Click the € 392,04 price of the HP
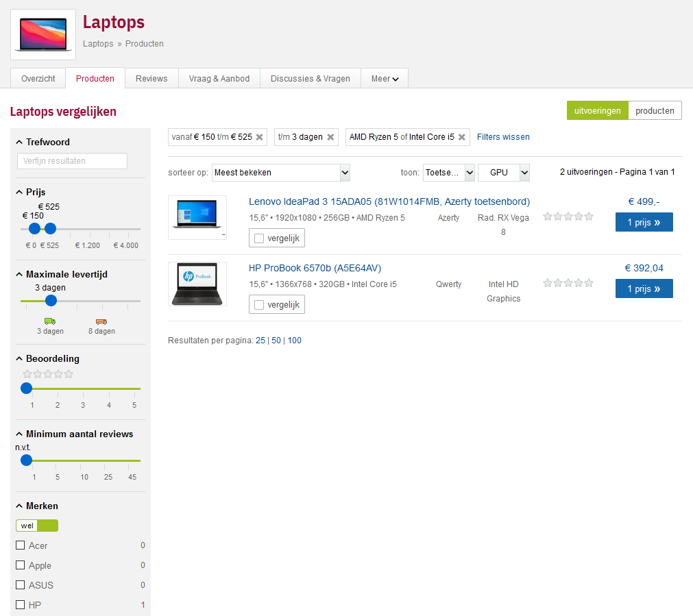Screen dimensions: 693x616 tap(644, 268)
